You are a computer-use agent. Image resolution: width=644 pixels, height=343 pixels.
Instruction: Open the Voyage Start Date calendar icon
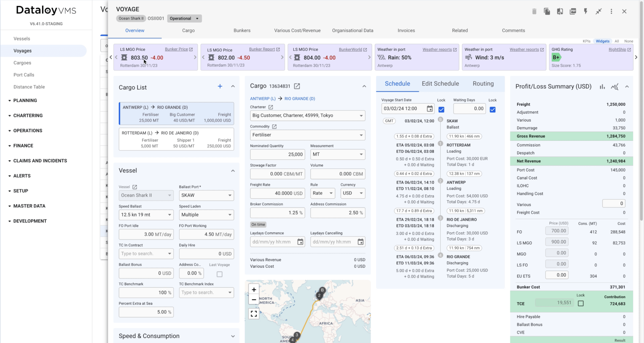click(430, 108)
